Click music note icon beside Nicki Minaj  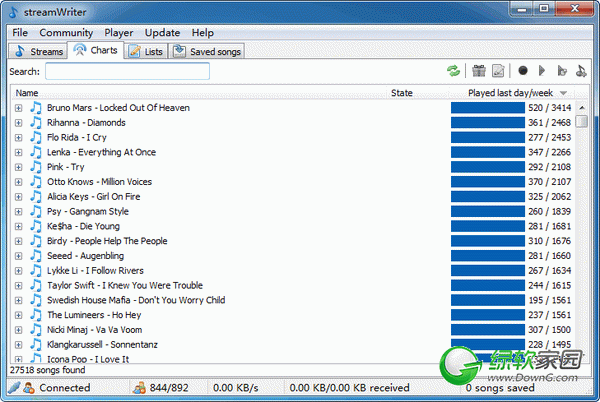pyautogui.click(x=36, y=330)
